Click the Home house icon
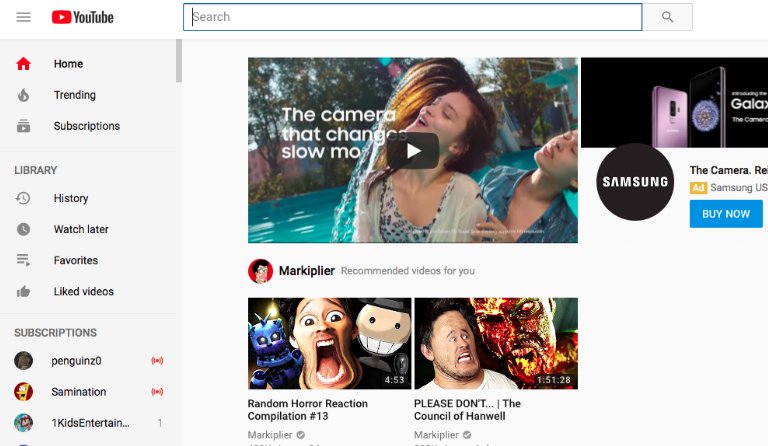 point(24,64)
